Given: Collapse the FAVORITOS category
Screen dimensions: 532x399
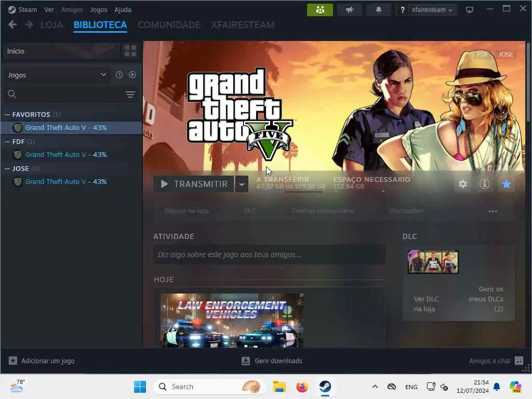Looking at the screenshot, I should (x=7, y=115).
